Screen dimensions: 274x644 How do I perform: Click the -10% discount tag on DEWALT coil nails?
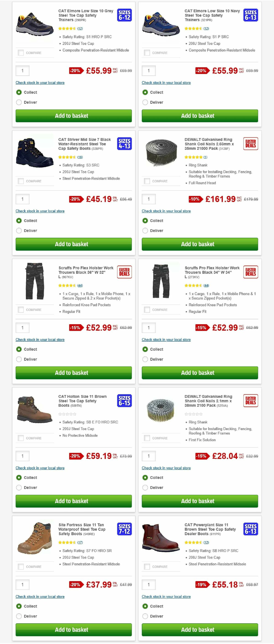tap(195, 199)
